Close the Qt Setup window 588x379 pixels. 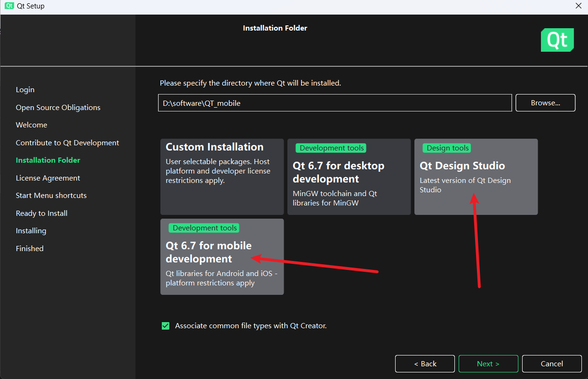click(578, 6)
